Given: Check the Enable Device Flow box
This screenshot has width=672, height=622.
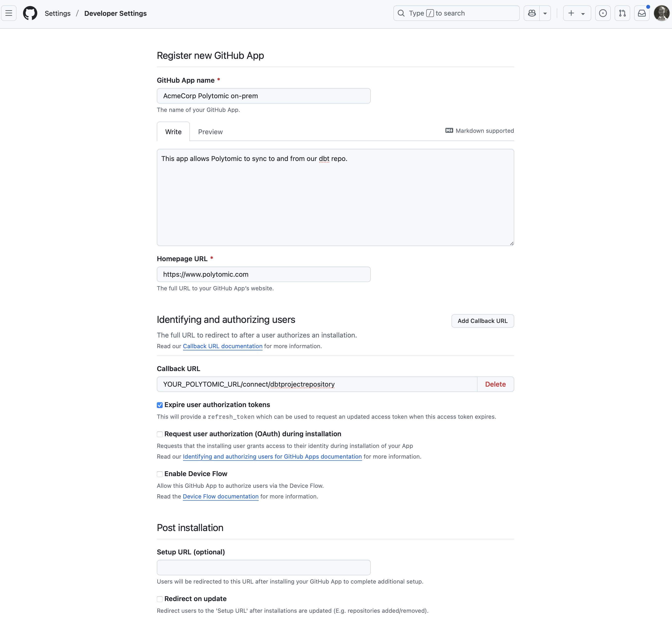Looking at the screenshot, I should click(x=160, y=474).
